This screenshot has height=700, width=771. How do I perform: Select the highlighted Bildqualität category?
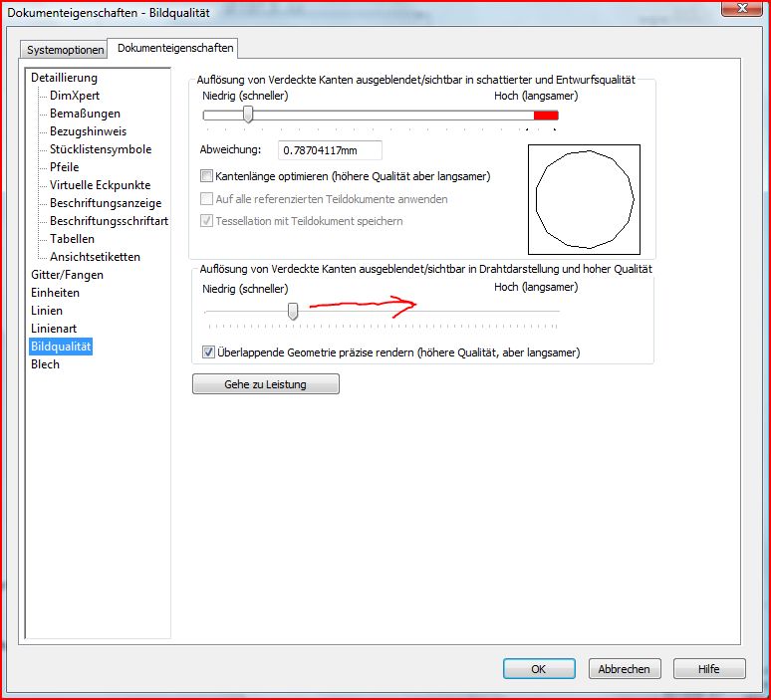pyautogui.click(x=61, y=347)
